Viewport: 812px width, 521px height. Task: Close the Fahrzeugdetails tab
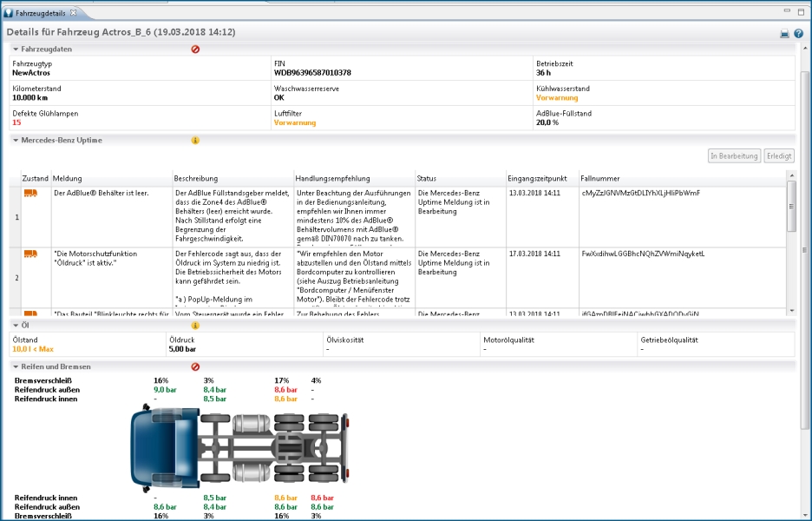(x=73, y=13)
